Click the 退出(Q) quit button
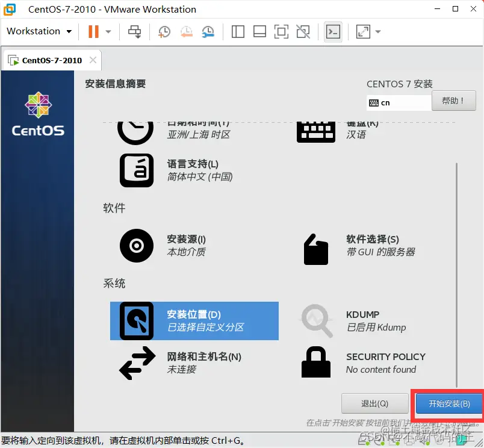 pyautogui.click(x=374, y=403)
